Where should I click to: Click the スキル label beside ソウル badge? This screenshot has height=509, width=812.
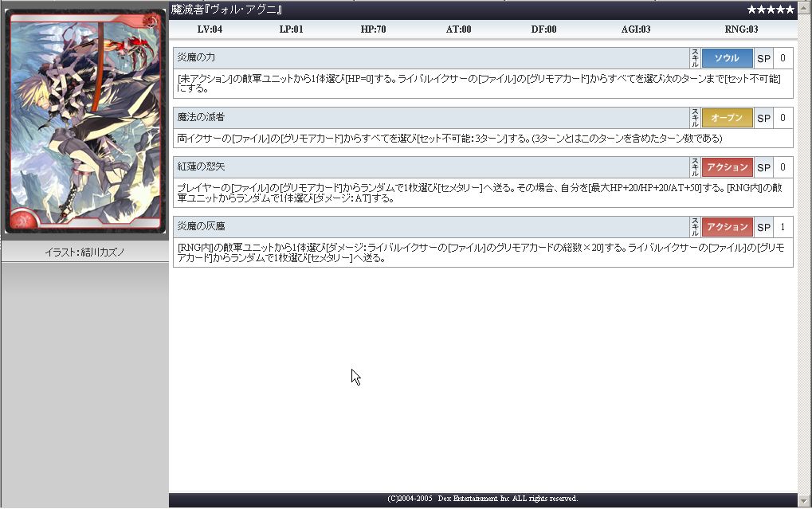(695, 58)
